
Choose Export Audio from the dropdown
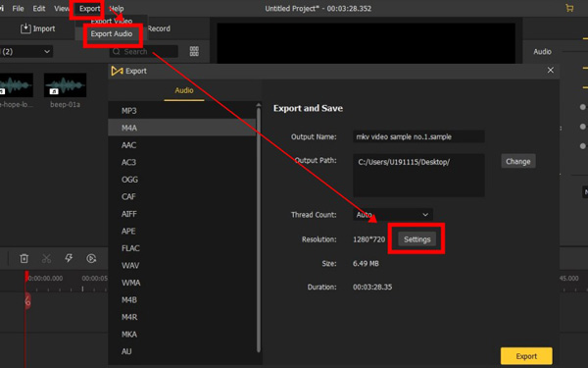pyautogui.click(x=112, y=33)
